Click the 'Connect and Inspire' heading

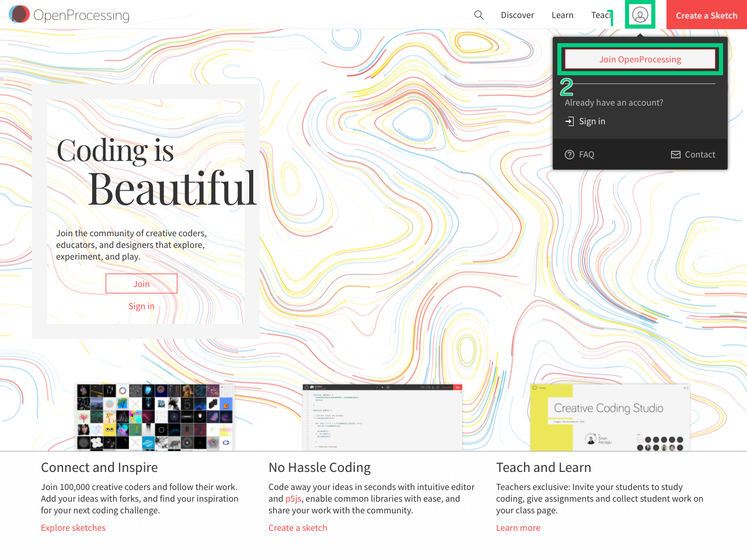coord(99,467)
